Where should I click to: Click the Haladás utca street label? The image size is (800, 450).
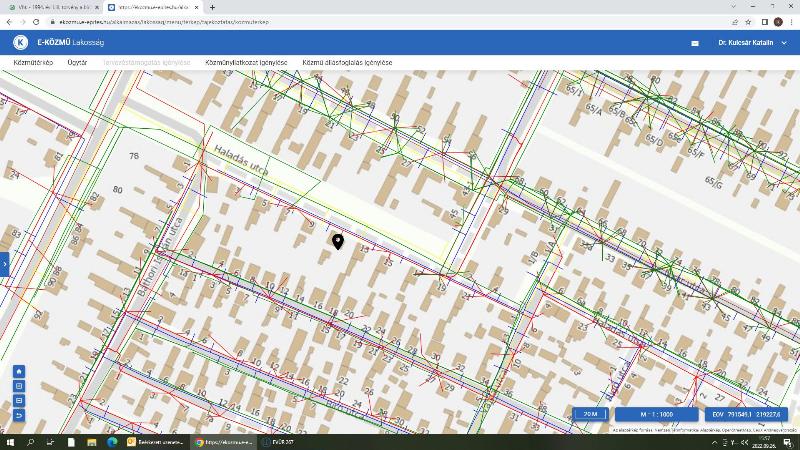[x=241, y=160]
